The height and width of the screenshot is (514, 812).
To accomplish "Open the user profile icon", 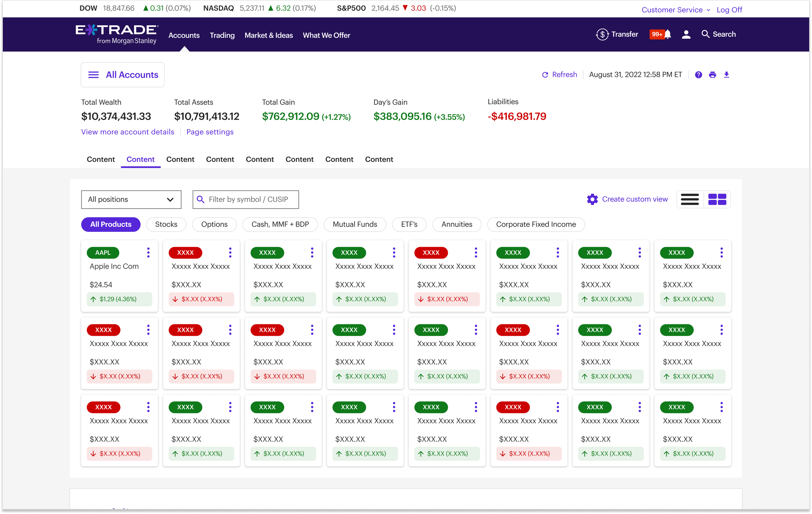I will click(x=686, y=34).
